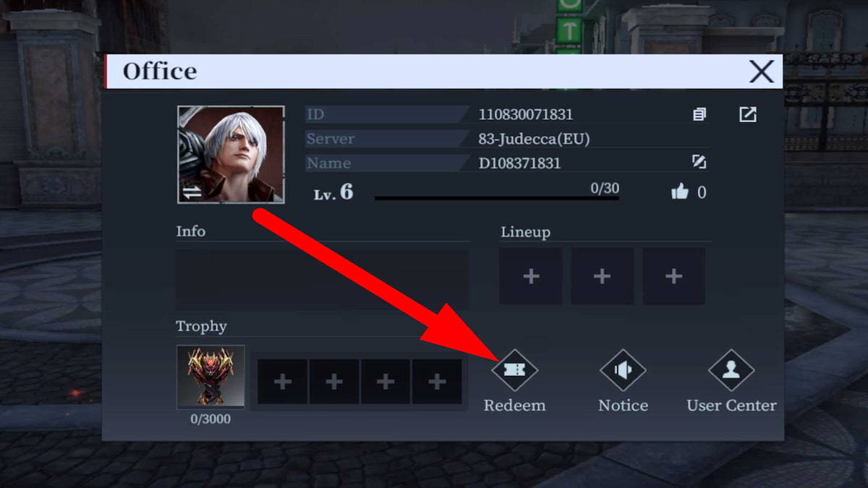Edit the player name with the pencil icon

pyautogui.click(x=699, y=162)
